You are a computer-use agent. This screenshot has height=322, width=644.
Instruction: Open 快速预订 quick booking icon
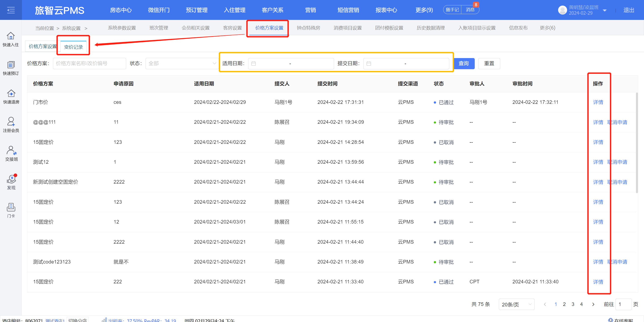[11, 65]
